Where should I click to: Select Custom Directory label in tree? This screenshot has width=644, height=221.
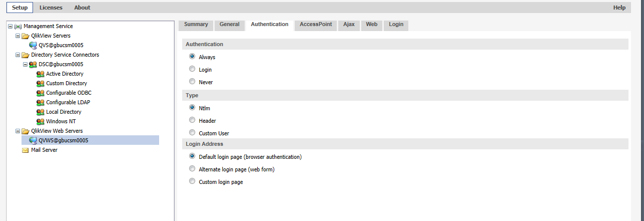point(67,83)
